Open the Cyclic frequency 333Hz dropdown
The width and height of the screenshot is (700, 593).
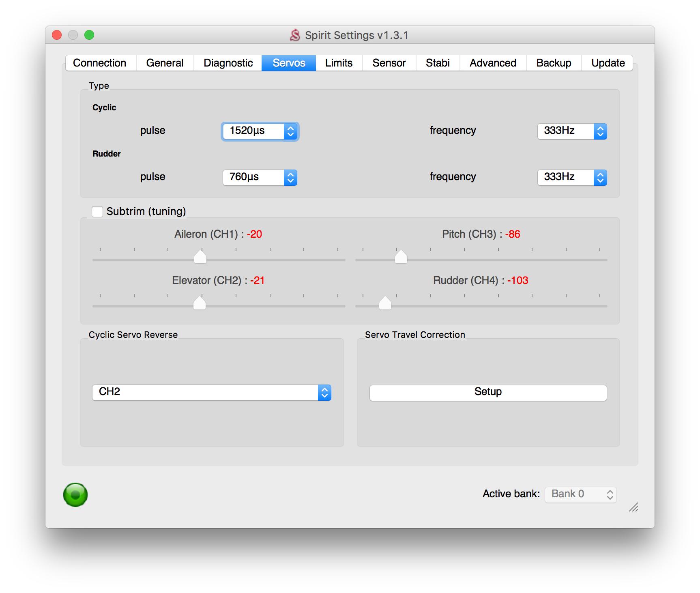572,131
